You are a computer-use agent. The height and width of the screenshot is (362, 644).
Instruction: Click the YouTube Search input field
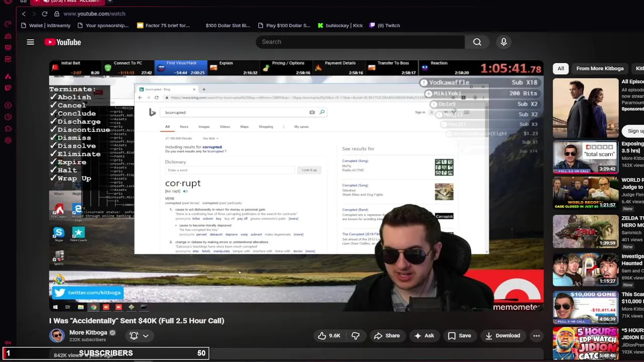[360, 42]
